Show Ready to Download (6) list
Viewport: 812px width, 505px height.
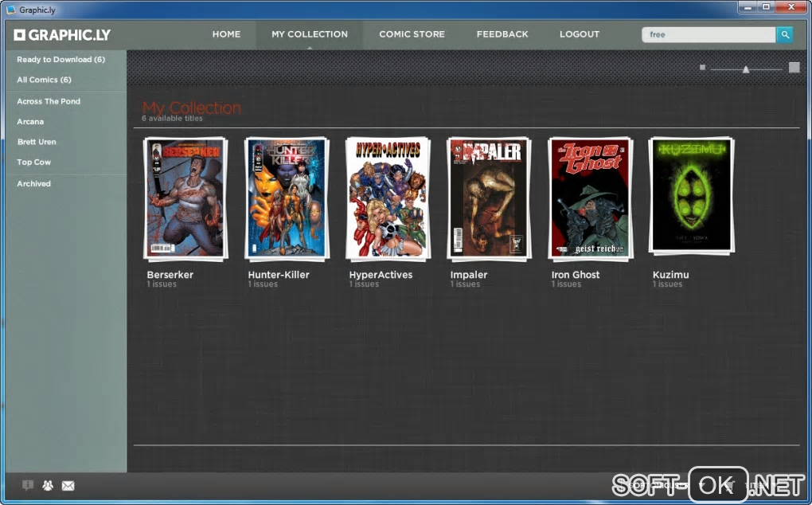click(61, 60)
